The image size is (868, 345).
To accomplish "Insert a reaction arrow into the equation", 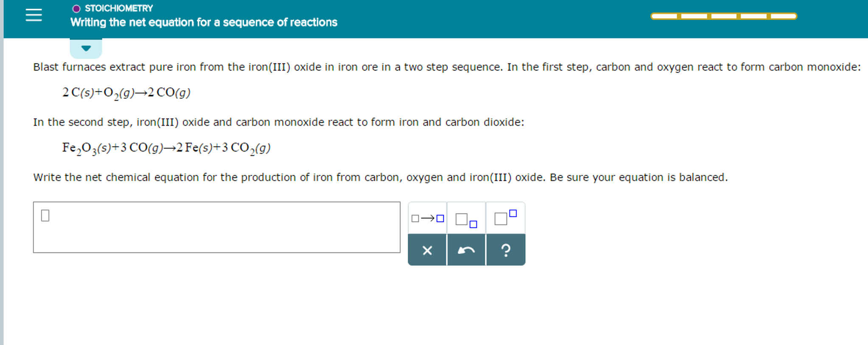I will pos(427,218).
